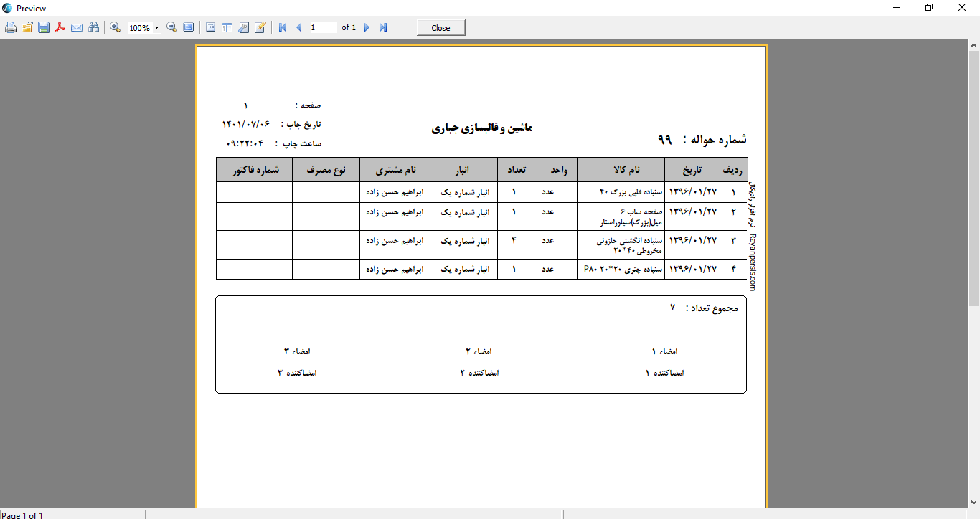Viewport: 980px width, 519px height.
Task: Open page settings icon
Action: pos(244,27)
